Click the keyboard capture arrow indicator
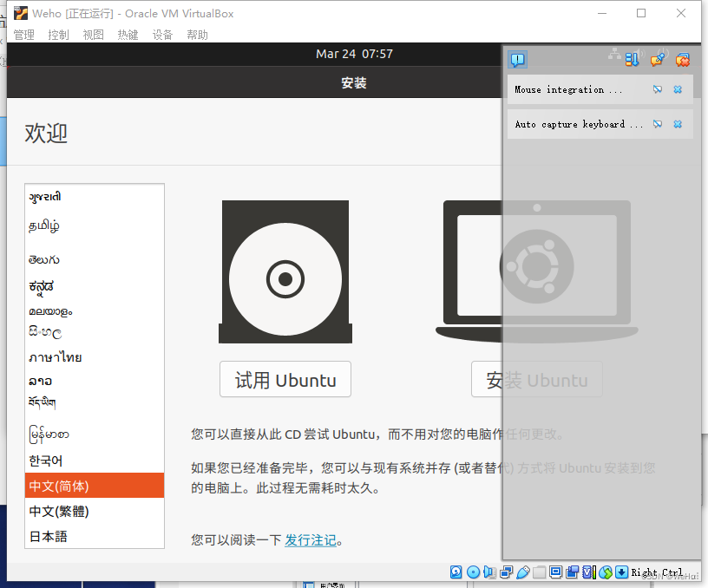Screen dimensions: 708x588 pyautogui.click(x=622, y=572)
